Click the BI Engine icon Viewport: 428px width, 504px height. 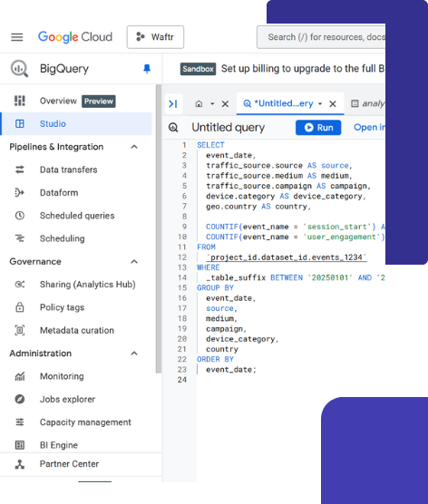(20, 445)
